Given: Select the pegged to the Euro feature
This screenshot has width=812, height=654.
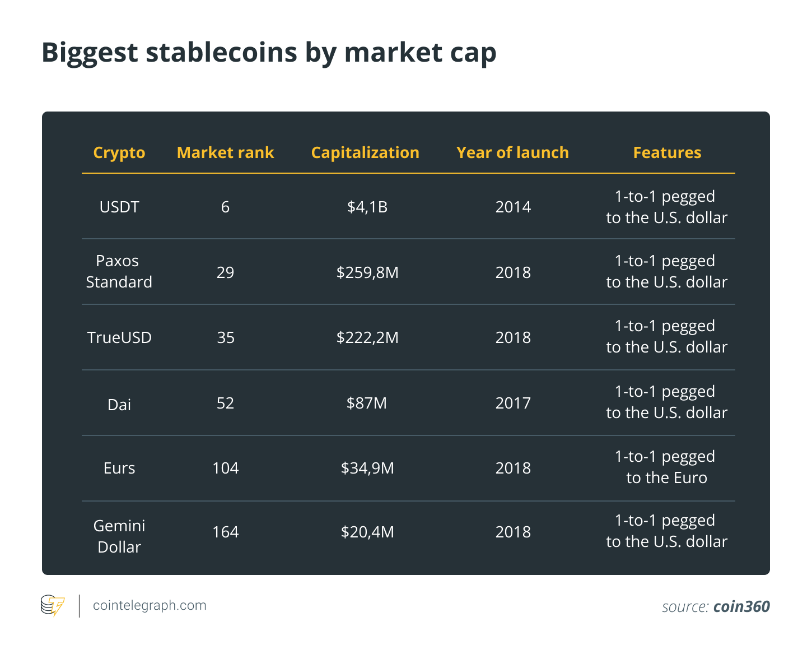Looking at the screenshot, I should click(666, 467).
